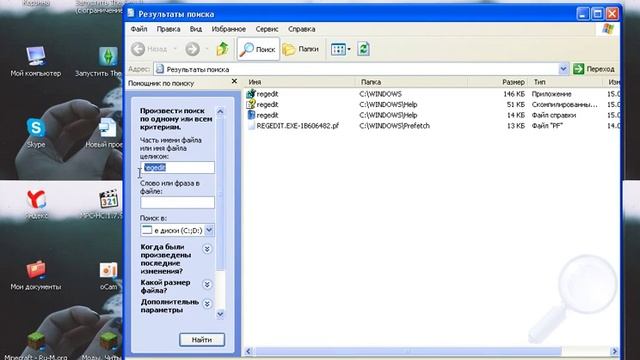The image size is (640, 360).
Task: Click the Найти search button
Action: (202, 340)
